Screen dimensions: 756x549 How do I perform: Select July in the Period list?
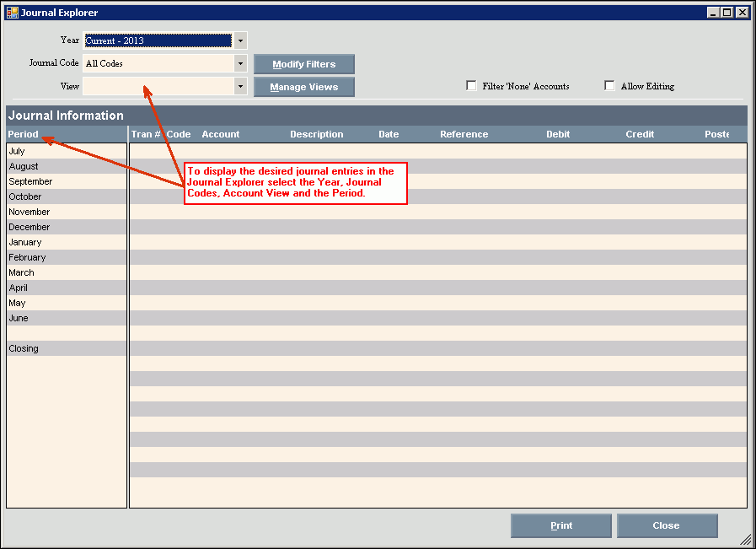[17, 152]
